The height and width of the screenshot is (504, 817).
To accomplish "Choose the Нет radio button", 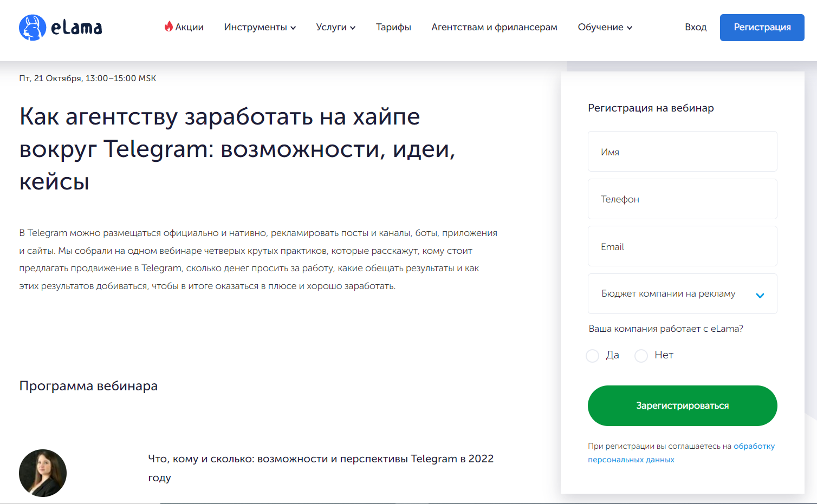I will (x=641, y=356).
